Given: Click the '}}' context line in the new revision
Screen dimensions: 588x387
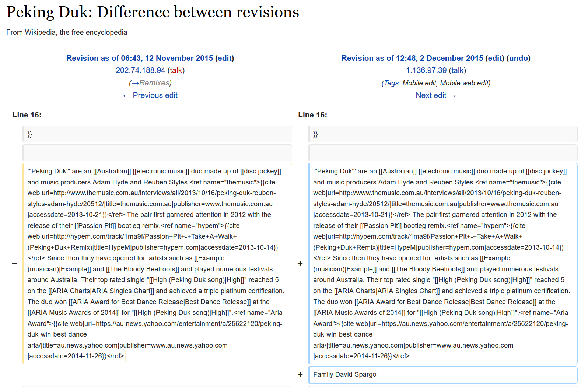Looking at the screenshot, I should pyautogui.click(x=443, y=134).
